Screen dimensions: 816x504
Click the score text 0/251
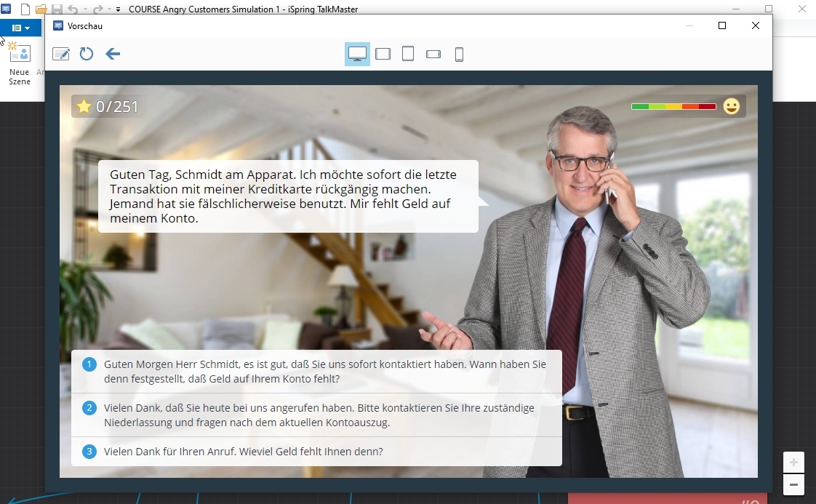click(118, 107)
